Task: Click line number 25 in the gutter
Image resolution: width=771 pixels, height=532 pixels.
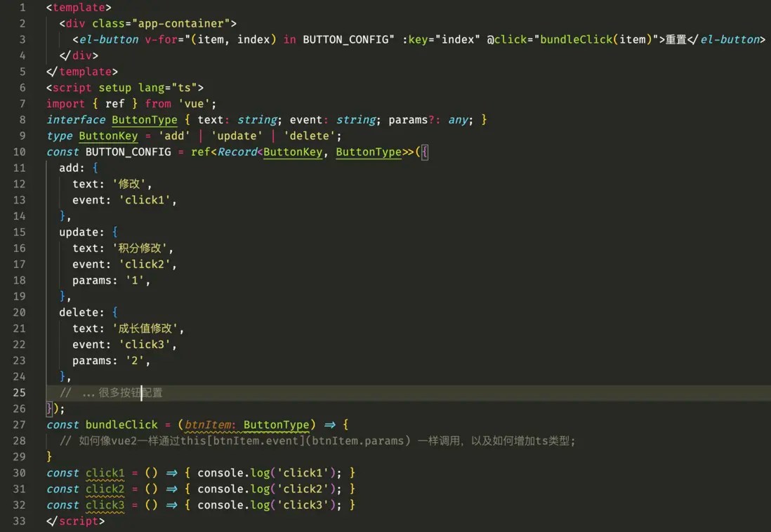Action: coord(21,392)
